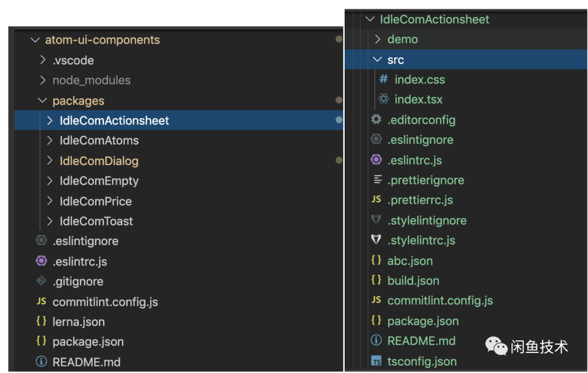588x373 pixels.
Task: Open build.json in the right tree
Action: [x=413, y=281]
